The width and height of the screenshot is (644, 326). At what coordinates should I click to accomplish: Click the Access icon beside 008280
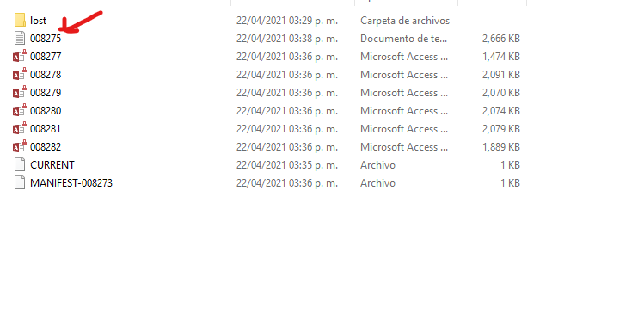(x=20, y=110)
